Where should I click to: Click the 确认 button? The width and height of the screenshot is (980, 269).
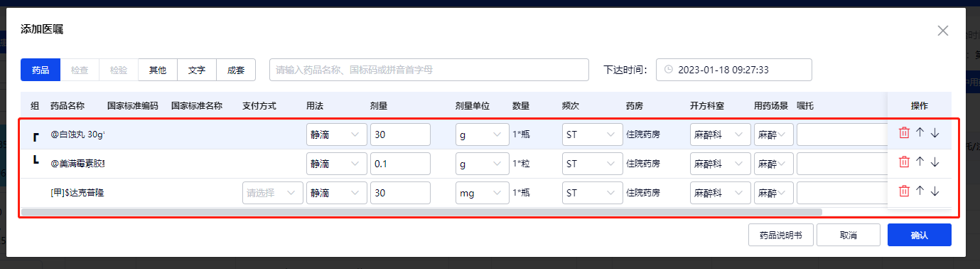920,235
